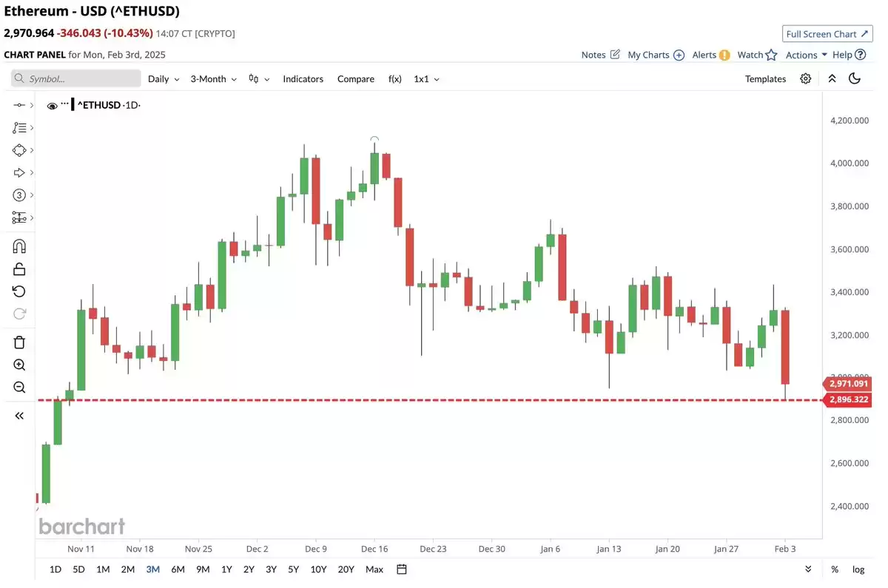This screenshot has height=588, width=888.
Task: Select the magnet snap tool
Action: click(19, 246)
